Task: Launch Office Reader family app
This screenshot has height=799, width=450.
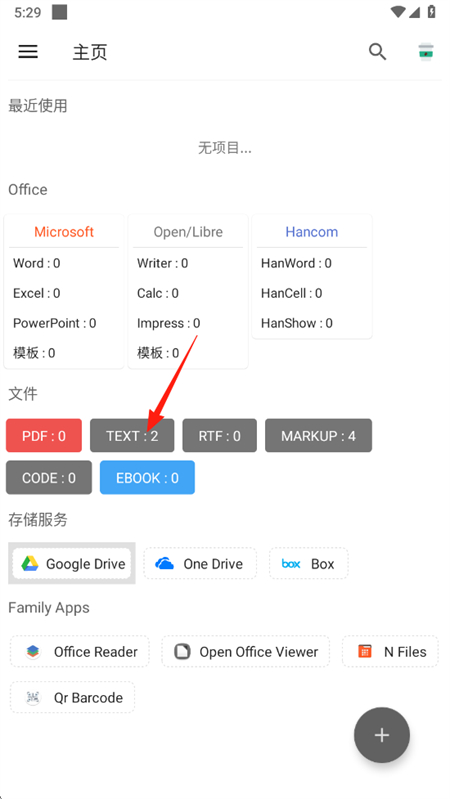Action: click(x=80, y=651)
